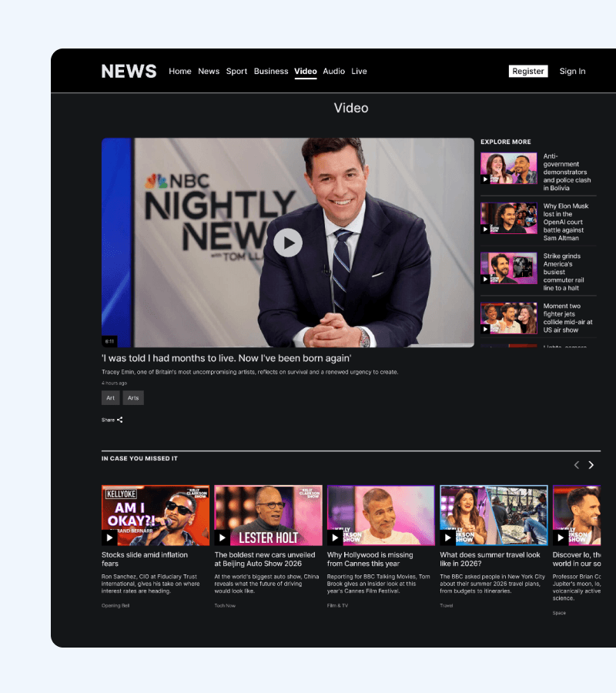Viewport: 616px width, 693px height.
Task: Open the News nav item
Action: click(209, 71)
